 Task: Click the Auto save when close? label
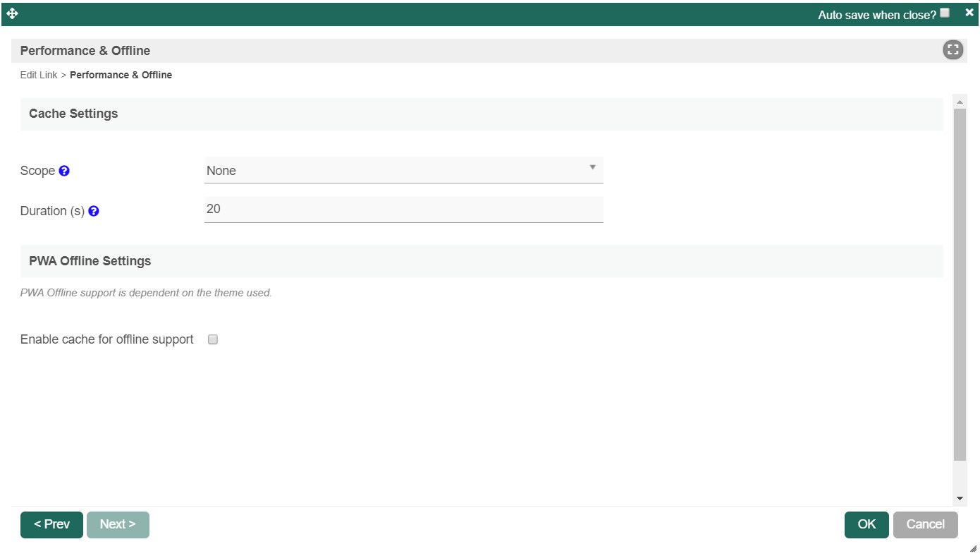click(877, 14)
